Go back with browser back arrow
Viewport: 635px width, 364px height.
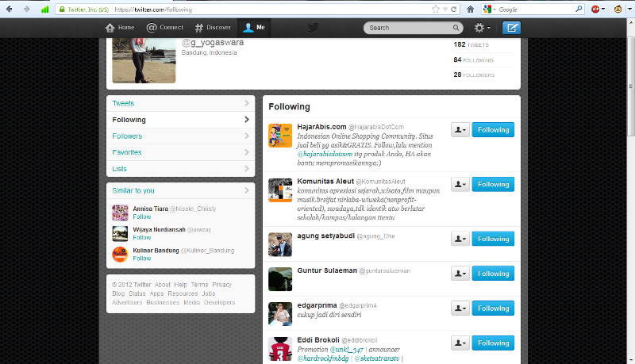point(9,9)
